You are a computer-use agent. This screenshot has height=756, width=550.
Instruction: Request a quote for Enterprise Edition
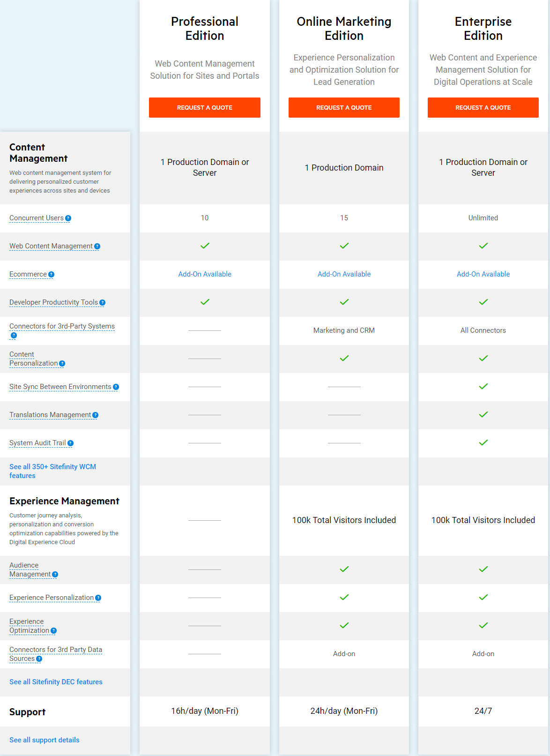pyautogui.click(x=483, y=107)
